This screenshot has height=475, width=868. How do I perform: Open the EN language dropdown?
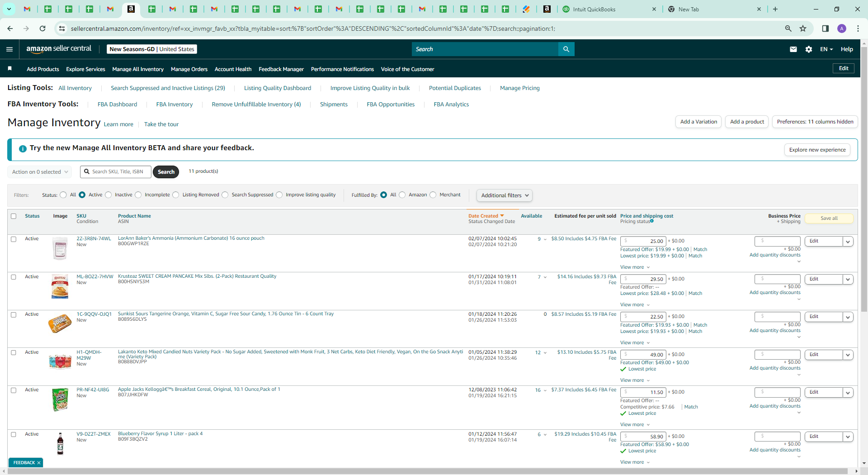pos(826,49)
